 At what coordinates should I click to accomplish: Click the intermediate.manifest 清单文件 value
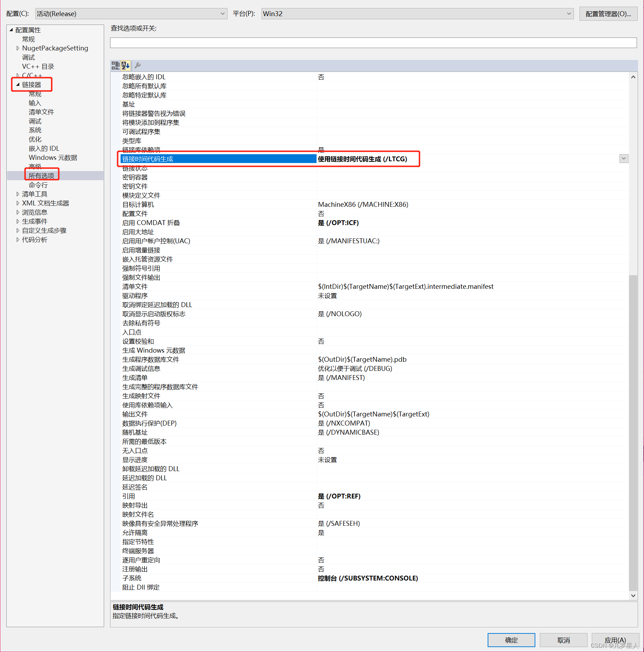(x=406, y=286)
